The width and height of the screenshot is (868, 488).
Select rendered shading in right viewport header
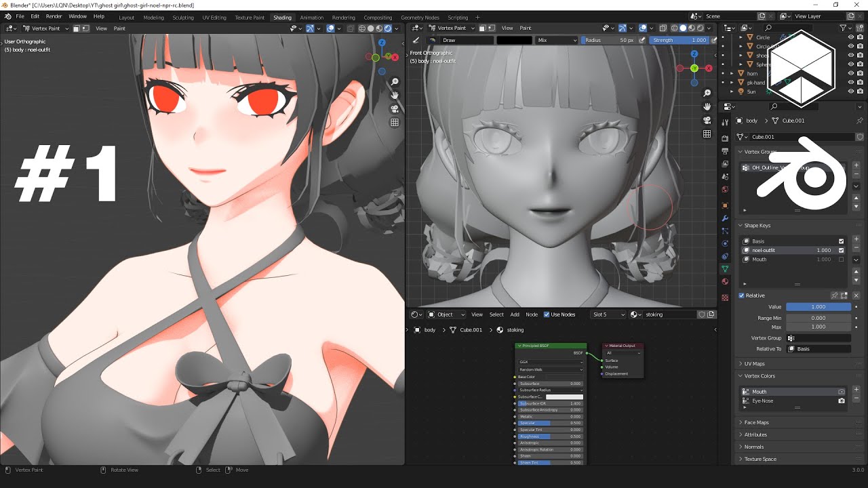(x=701, y=28)
